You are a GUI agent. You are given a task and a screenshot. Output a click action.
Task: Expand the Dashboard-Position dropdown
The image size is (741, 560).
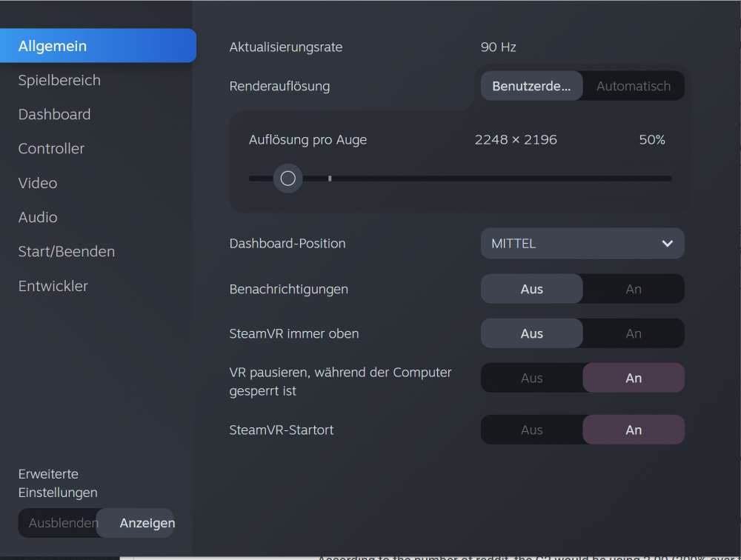pyautogui.click(x=582, y=243)
